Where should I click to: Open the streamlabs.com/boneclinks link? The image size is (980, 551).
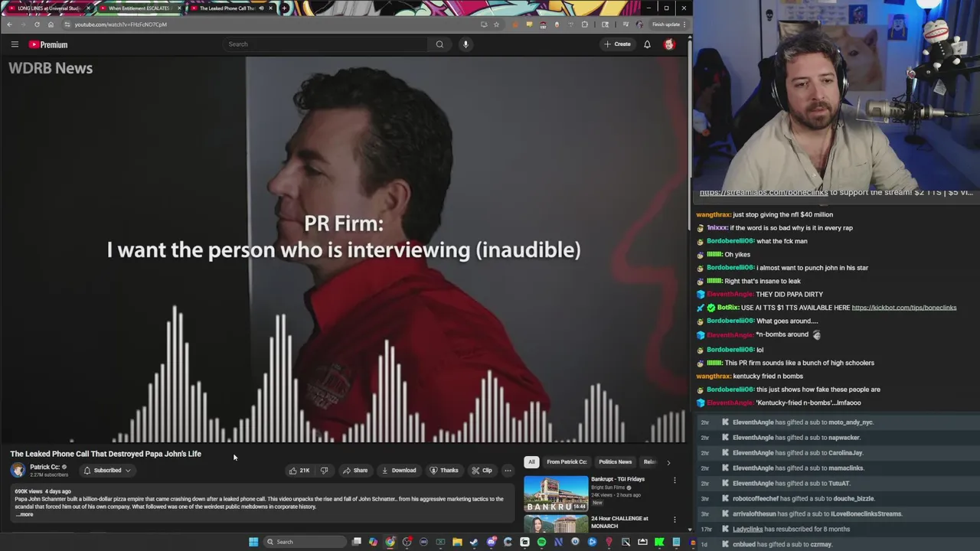tap(763, 193)
